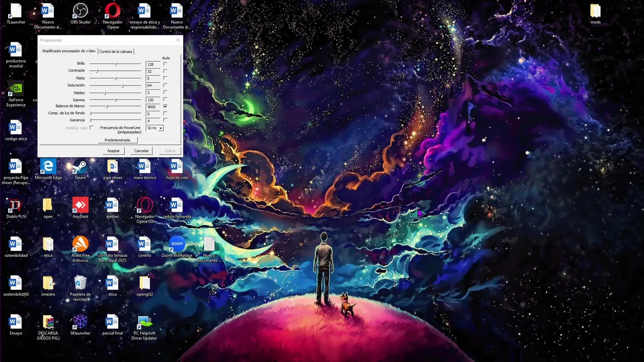644x362 pixels.
Task: Enable Auto checkbox for Nitidez
Action: 165,93
